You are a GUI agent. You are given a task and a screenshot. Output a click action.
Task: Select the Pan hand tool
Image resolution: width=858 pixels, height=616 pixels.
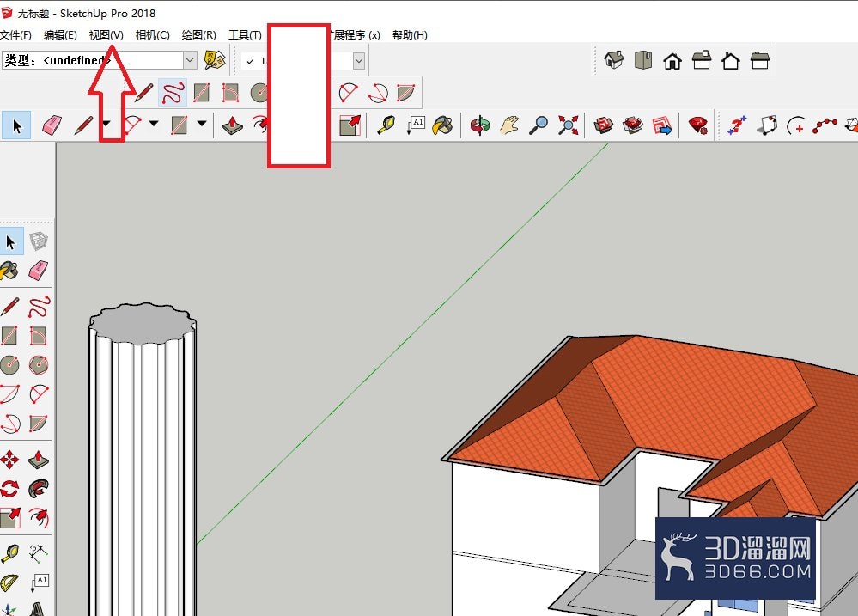coord(509,125)
